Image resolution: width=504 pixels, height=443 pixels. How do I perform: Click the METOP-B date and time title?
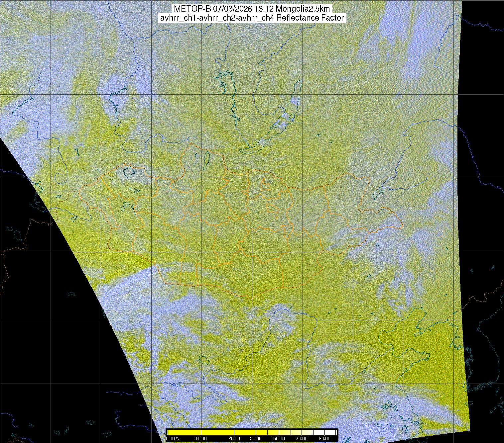pos(252,9)
